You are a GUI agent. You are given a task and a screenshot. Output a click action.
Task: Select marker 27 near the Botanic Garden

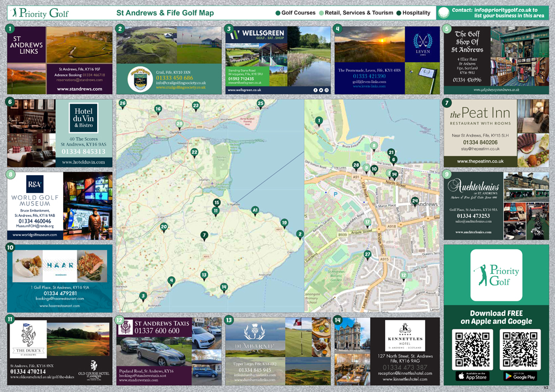[x=367, y=254]
